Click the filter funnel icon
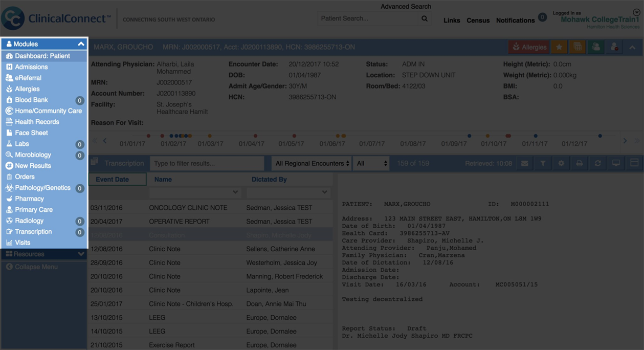Image resolution: width=644 pixels, height=350 pixels. tap(543, 163)
